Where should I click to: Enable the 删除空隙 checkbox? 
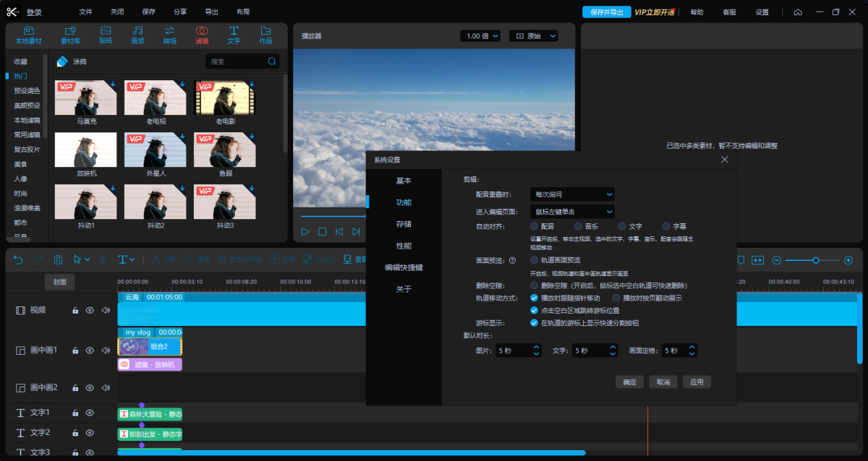coord(534,285)
